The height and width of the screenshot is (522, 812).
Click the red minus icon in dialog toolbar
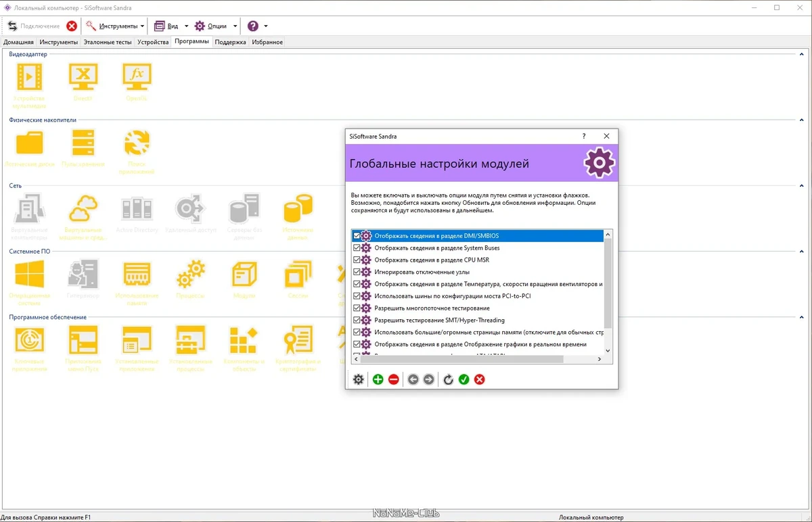pos(394,379)
